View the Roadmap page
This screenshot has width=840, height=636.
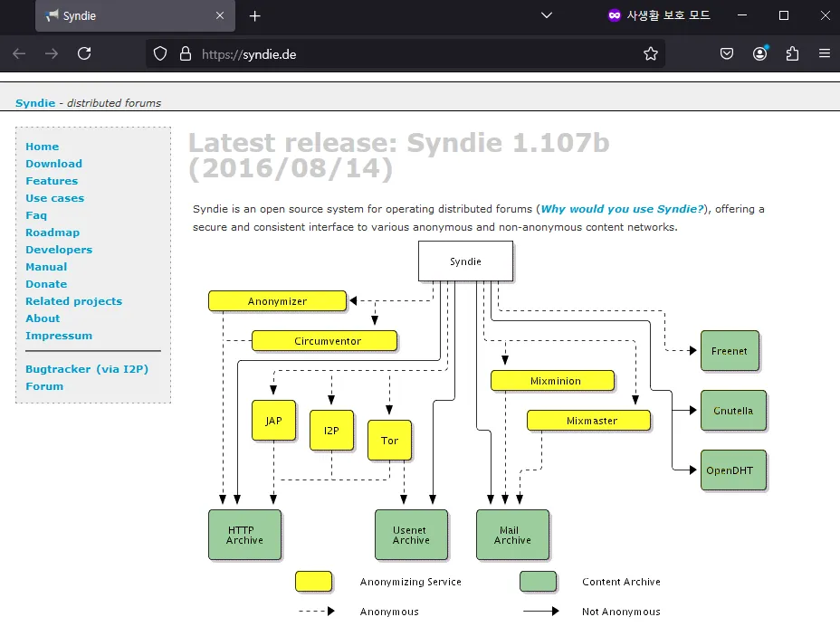(x=52, y=233)
